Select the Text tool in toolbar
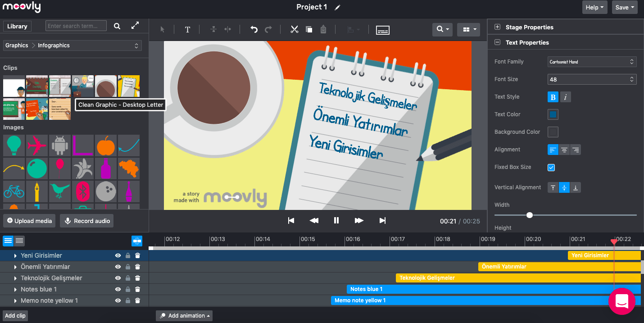Screen dimensions: 644x323 (x=187, y=30)
